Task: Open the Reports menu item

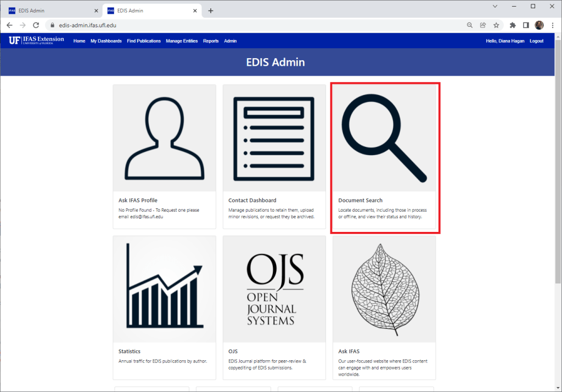Action: click(211, 40)
